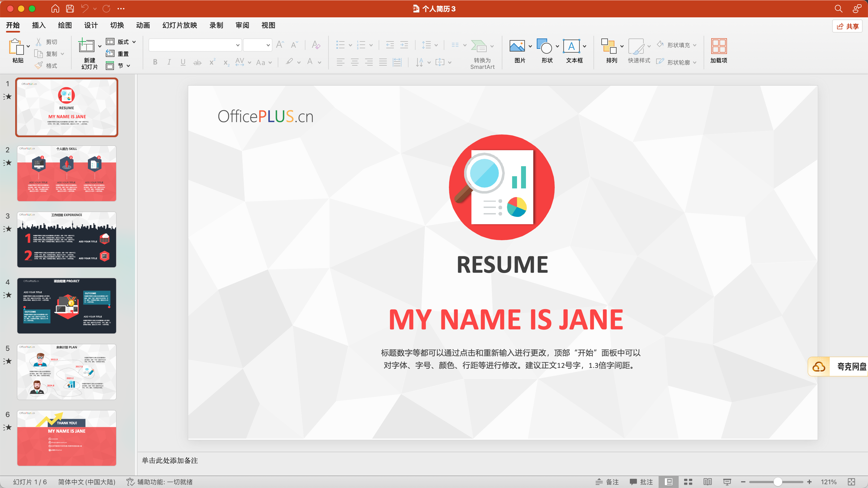
Task: Open the 设计 ribbon tab
Action: [x=91, y=25]
